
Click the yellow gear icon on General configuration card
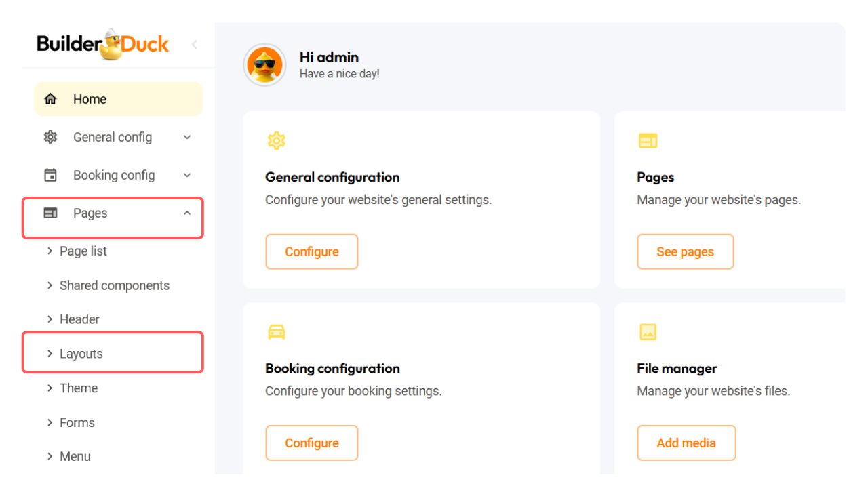(x=276, y=141)
